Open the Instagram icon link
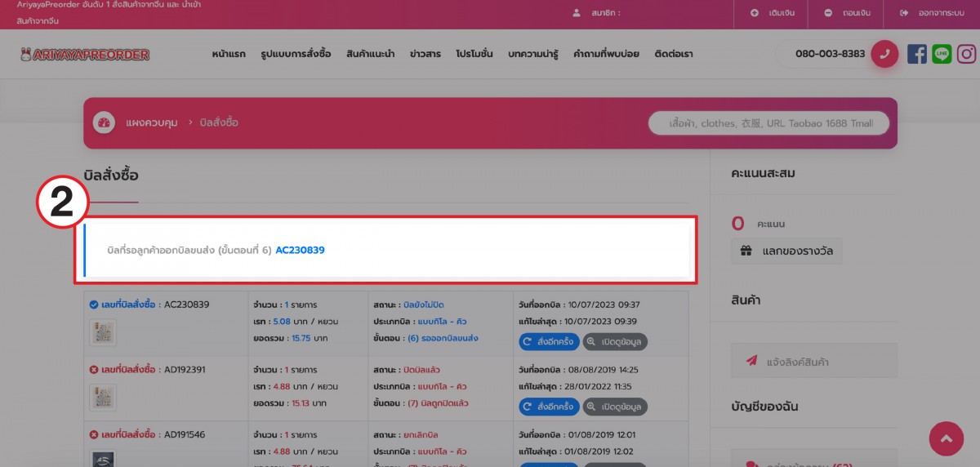980x467 pixels. tap(967, 55)
